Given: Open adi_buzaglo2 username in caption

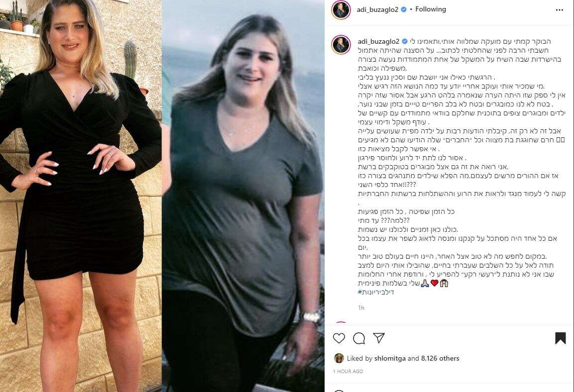Looking at the screenshot, I should (x=378, y=41).
